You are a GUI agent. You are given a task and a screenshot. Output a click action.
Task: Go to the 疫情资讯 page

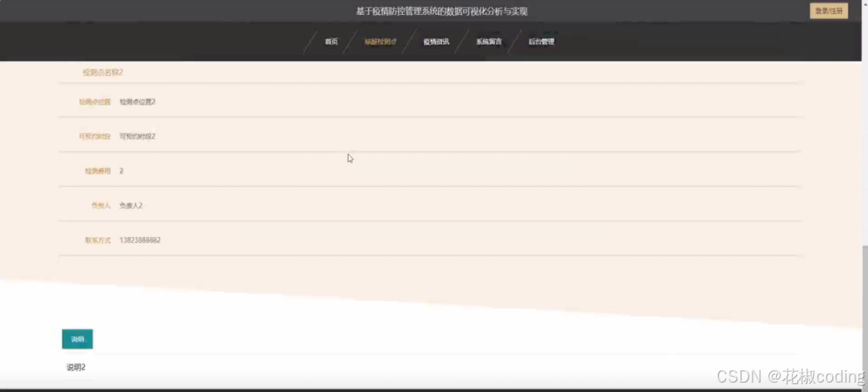click(436, 42)
